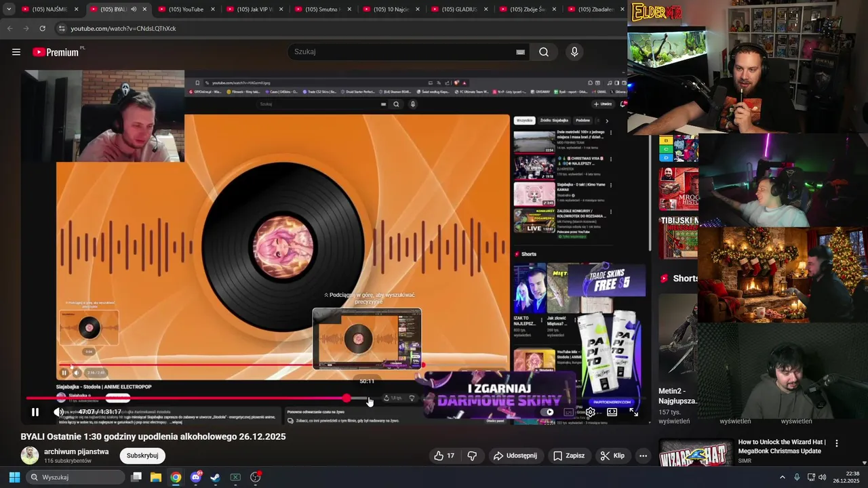
Task: Open menu for Wizard Hat video
Action: pyautogui.click(x=836, y=443)
